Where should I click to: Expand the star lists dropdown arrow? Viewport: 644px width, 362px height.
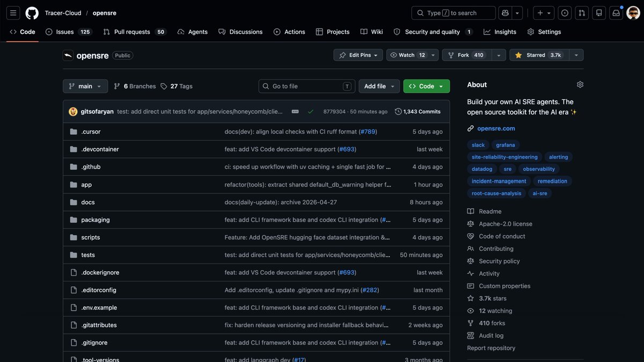pyautogui.click(x=576, y=55)
